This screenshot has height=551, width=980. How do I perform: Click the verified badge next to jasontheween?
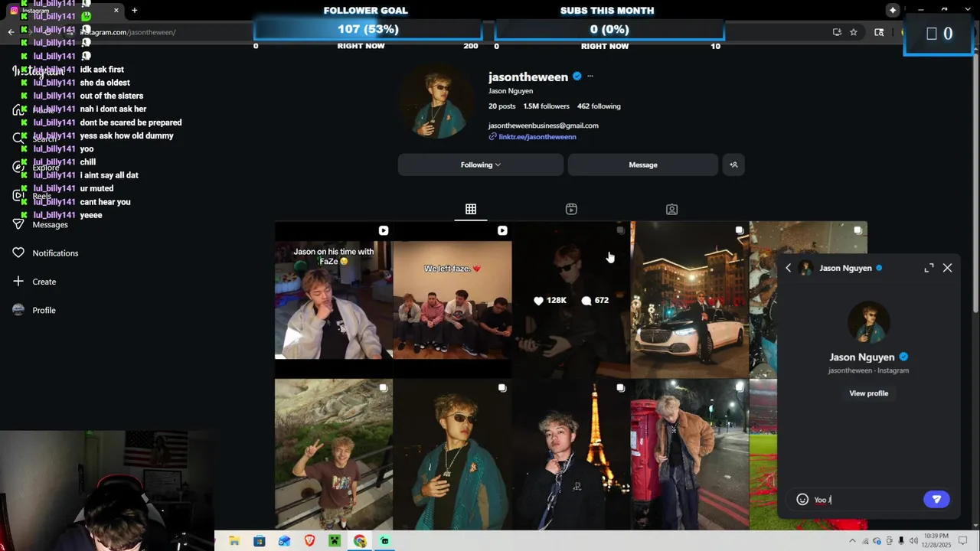click(x=577, y=77)
